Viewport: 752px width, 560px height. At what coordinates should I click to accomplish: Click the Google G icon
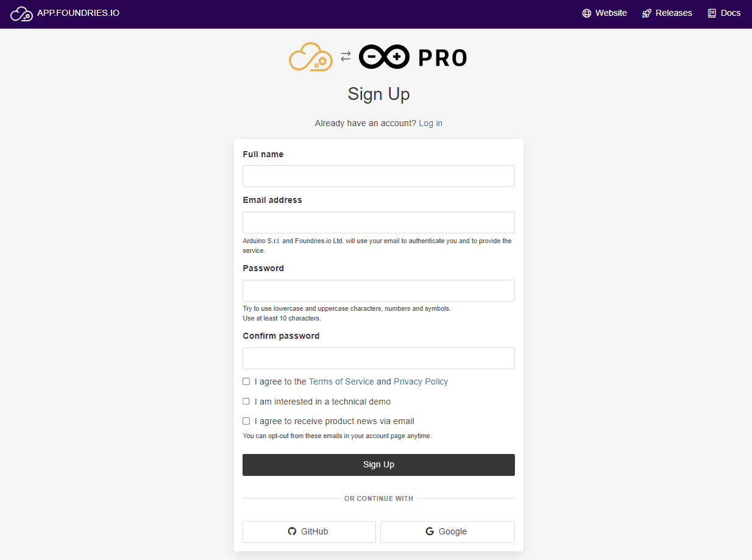point(430,531)
